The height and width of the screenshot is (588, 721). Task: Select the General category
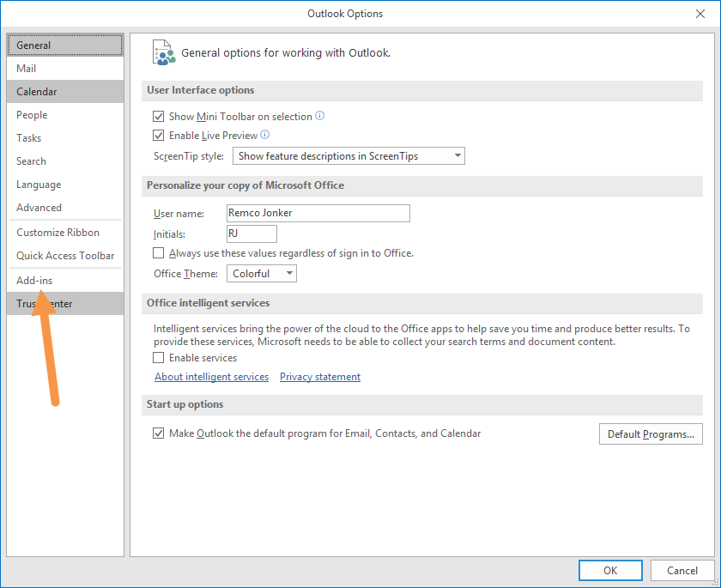coord(65,45)
